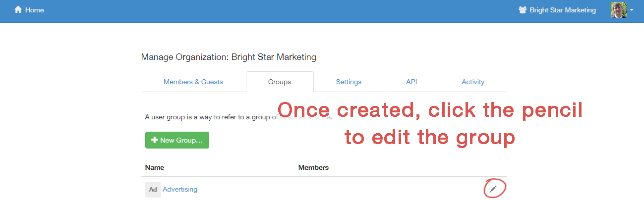Go to the API tab
This screenshot has width=644, height=200.
point(411,82)
